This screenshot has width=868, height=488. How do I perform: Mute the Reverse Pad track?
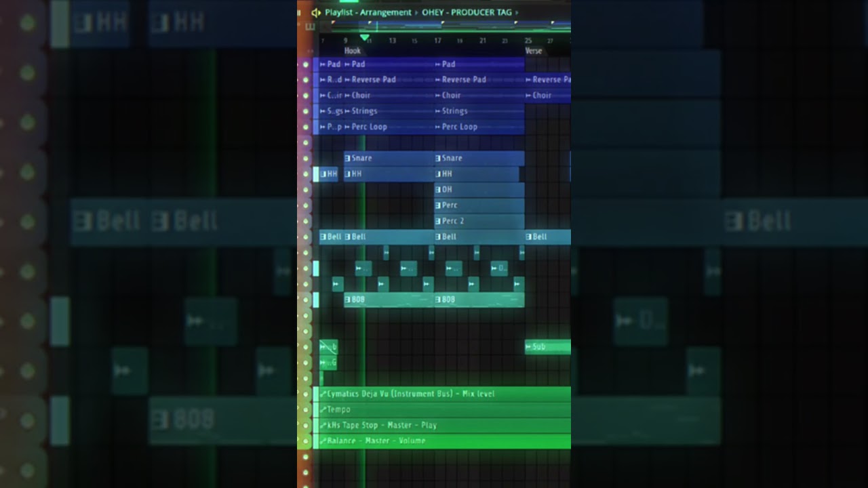[x=306, y=80]
